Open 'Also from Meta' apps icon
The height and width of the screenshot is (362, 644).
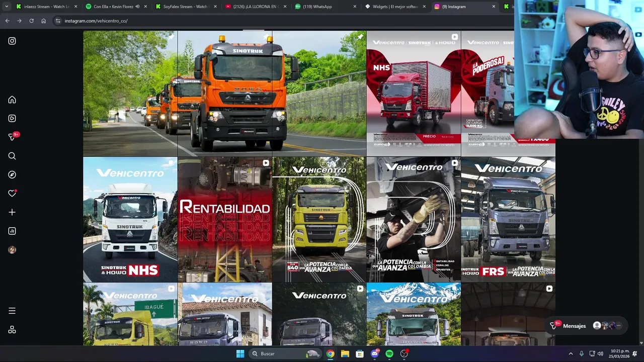(12, 330)
